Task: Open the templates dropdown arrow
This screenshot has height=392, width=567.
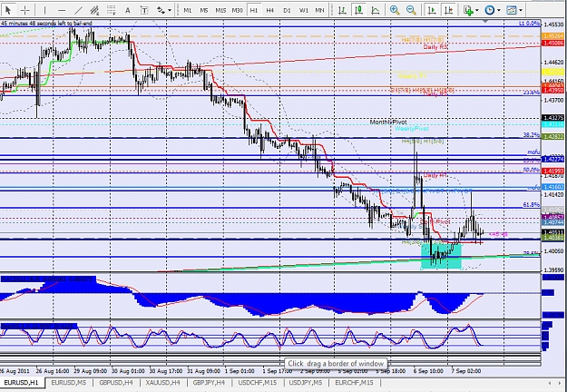Action: (x=521, y=10)
